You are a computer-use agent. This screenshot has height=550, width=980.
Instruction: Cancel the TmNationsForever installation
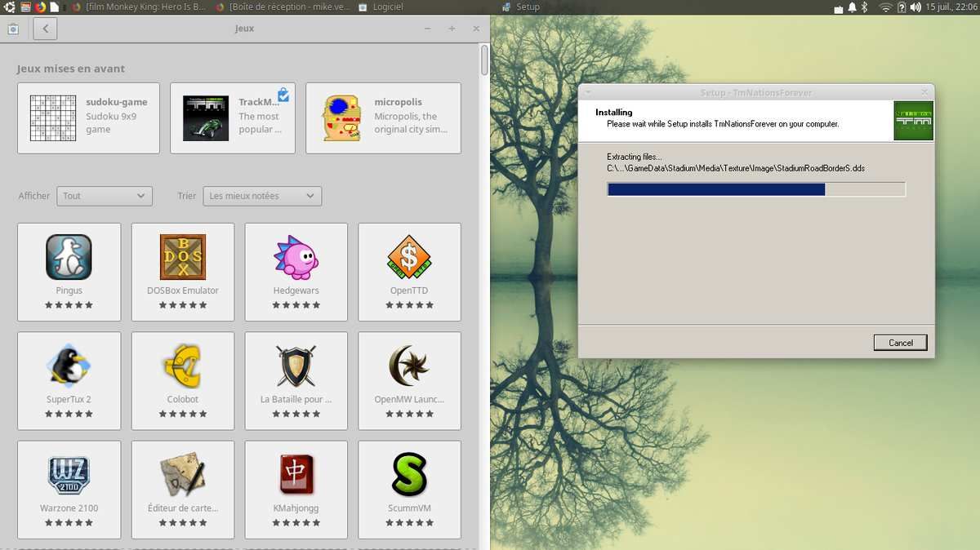pyautogui.click(x=900, y=343)
